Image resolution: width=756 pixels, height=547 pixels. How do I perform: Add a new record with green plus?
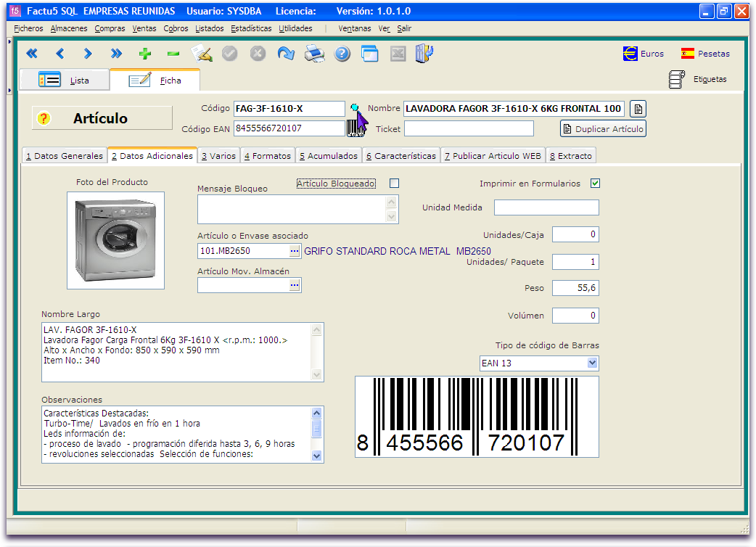[x=144, y=54]
